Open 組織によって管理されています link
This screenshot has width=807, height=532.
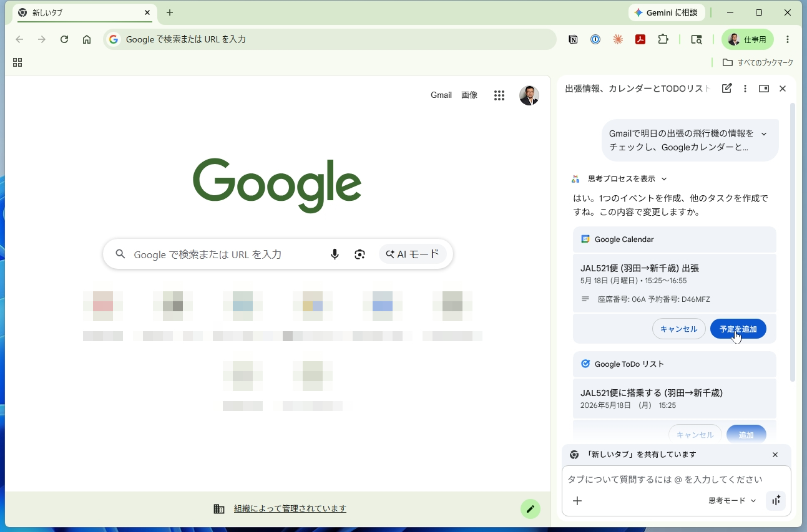pos(290,509)
